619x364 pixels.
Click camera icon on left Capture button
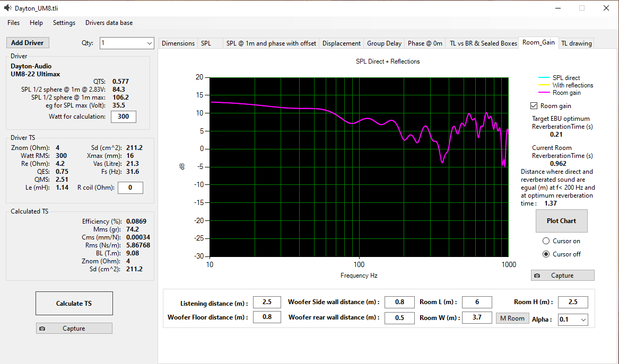pyautogui.click(x=42, y=329)
